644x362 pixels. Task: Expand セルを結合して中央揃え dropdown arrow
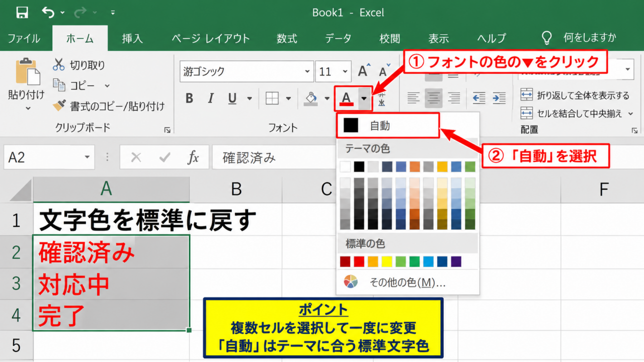tap(631, 114)
